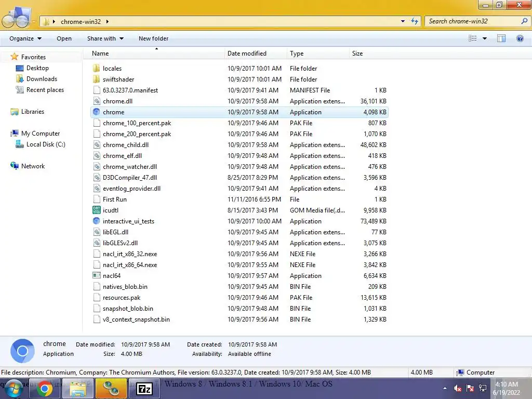Click the D3DCompiler_47.dll file icon
532x399 pixels.
[97, 178]
